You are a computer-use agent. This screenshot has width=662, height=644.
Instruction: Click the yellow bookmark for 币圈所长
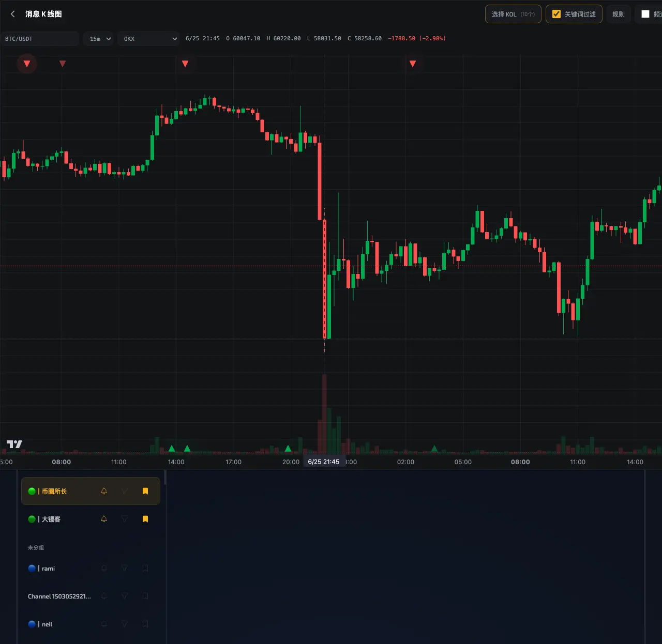point(145,491)
